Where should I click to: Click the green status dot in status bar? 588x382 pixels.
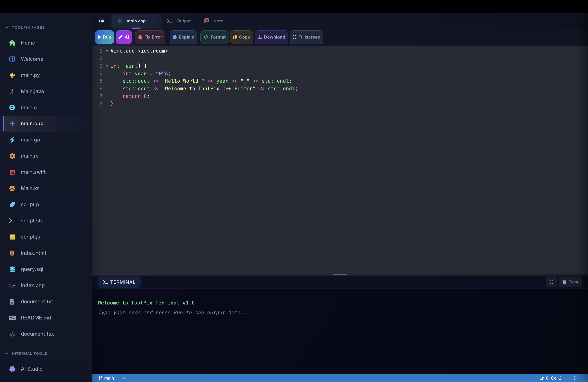tap(124, 378)
